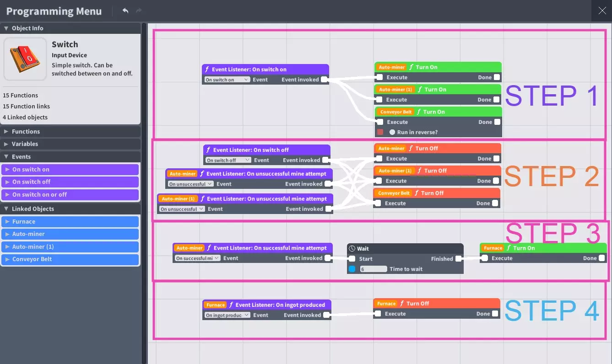Select the Furnace Turn Off node header
This screenshot has width=612, height=364.
point(437,304)
